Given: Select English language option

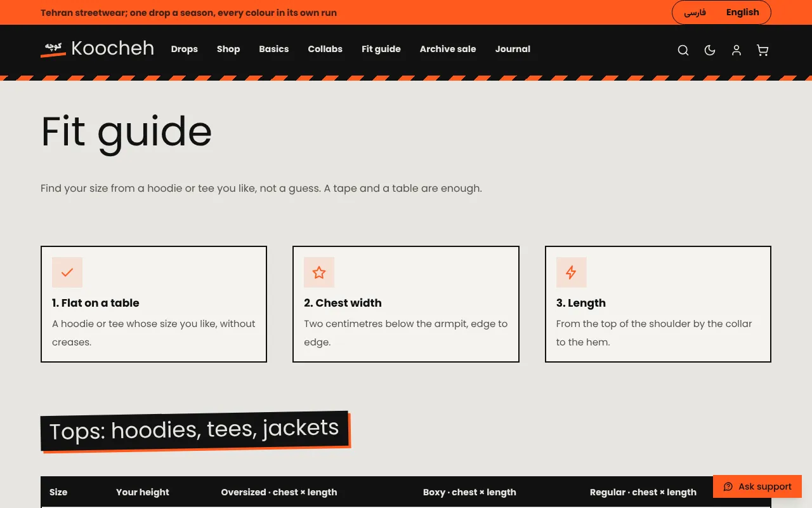Looking at the screenshot, I should [743, 13].
